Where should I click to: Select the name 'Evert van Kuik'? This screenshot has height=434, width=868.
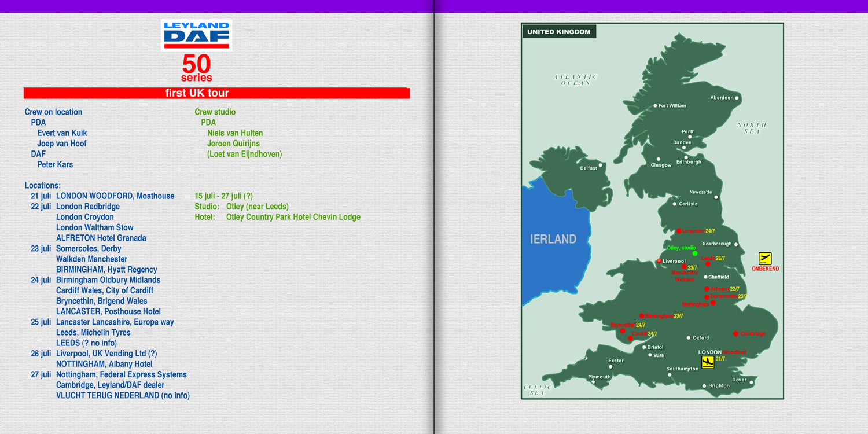62,133
